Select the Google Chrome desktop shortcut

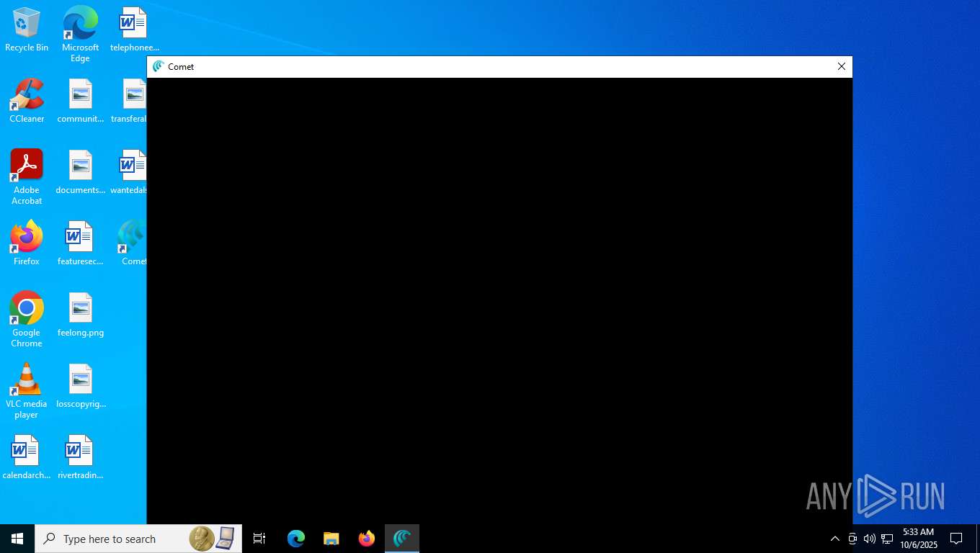[27, 320]
